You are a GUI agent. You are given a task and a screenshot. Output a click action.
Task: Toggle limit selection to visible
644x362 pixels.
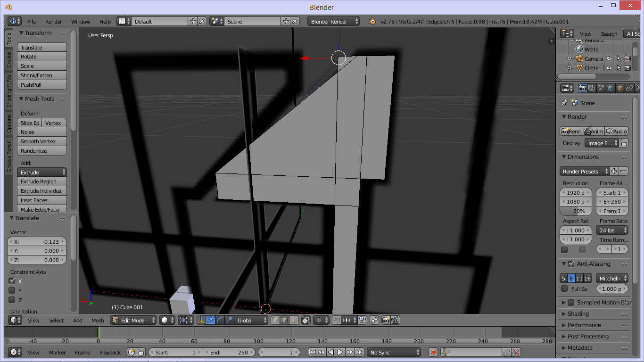306,320
